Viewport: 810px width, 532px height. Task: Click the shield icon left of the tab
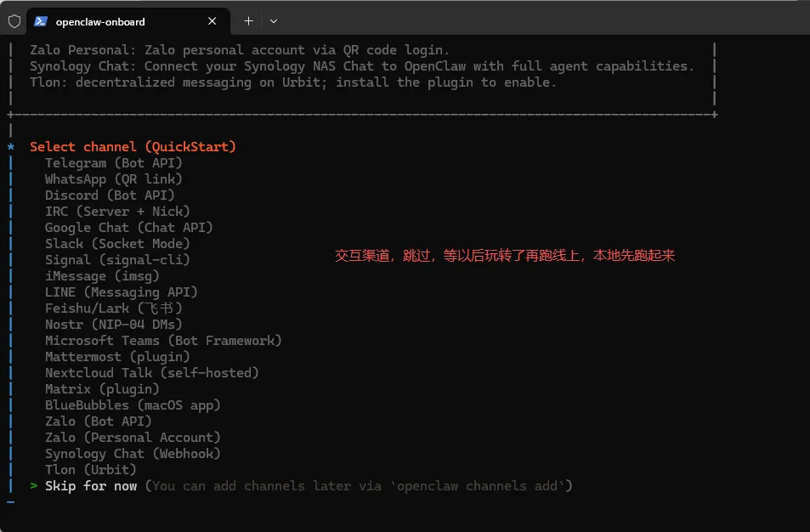tap(14, 21)
